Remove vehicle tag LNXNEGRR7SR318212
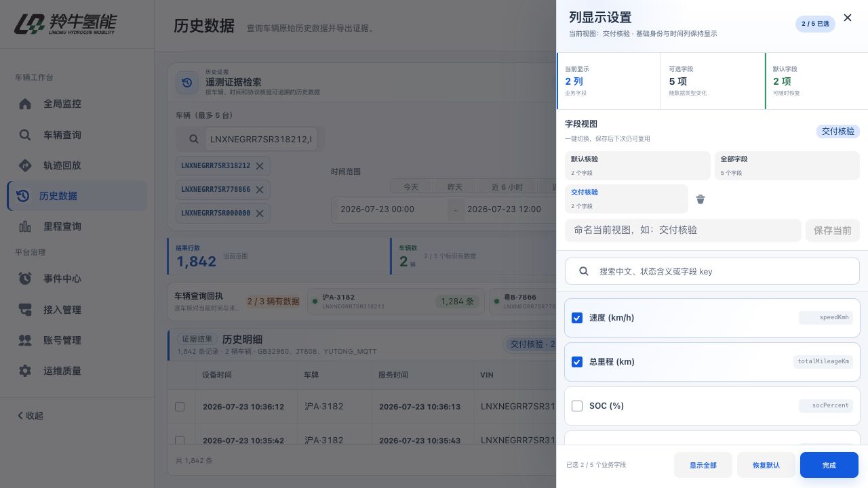Screen dimensions: 868x488 pyautogui.click(x=260, y=166)
